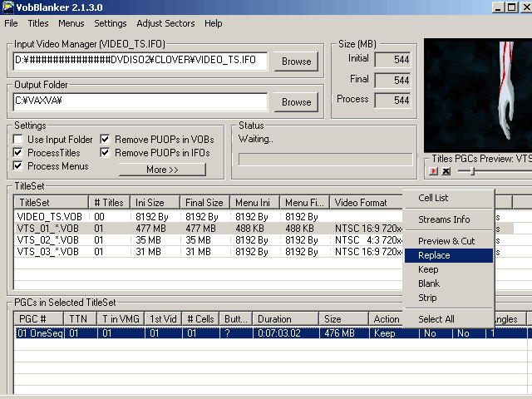This screenshot has width=532, height=399.
Task: Click the # Titles column header
Action: click(x=109, y=203)
